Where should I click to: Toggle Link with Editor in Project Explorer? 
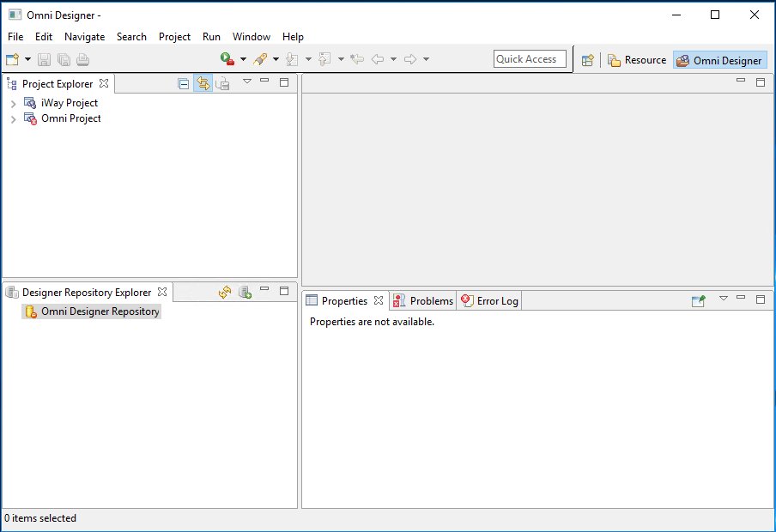[x=203, y=83]
